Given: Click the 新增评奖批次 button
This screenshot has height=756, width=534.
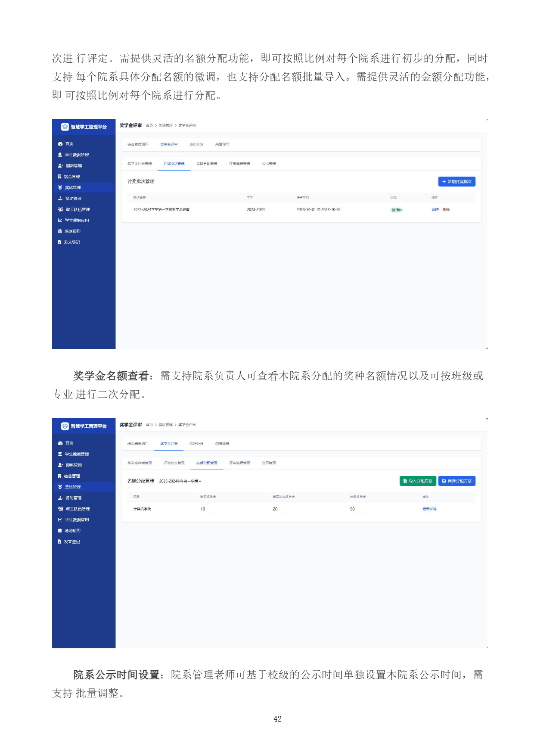Looking at the screenshot, I should tap(457, 182).
